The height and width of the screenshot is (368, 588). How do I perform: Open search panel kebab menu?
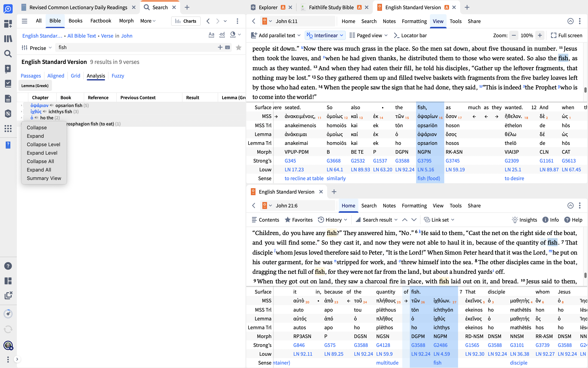click(237, 21)
